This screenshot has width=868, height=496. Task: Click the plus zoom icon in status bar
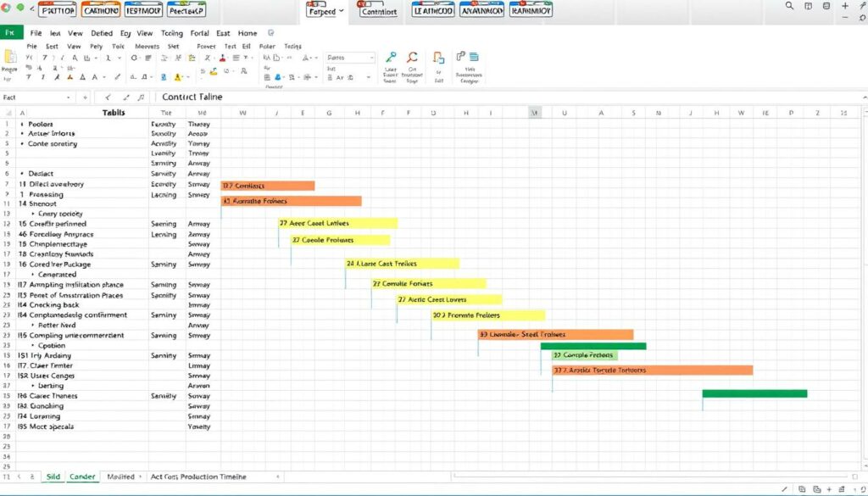point(829,489)
